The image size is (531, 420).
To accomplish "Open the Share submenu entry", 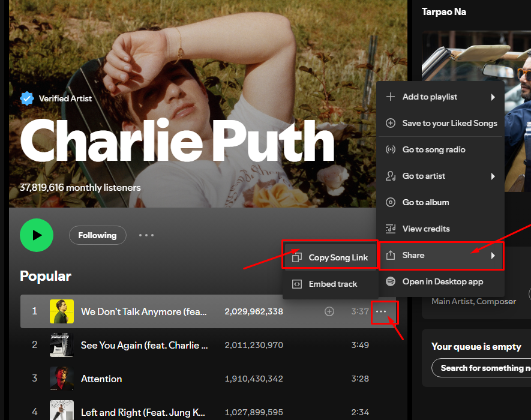I will click(x=441, y=256).
